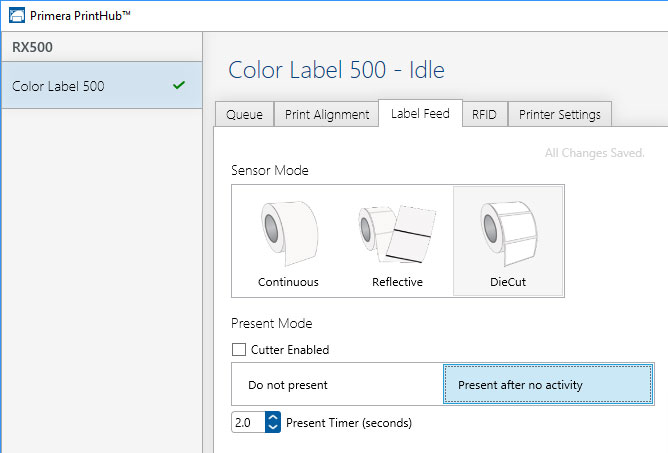Select the Continuous roll sensor mode
Screen dimensions: 668x453
(288, 241)
